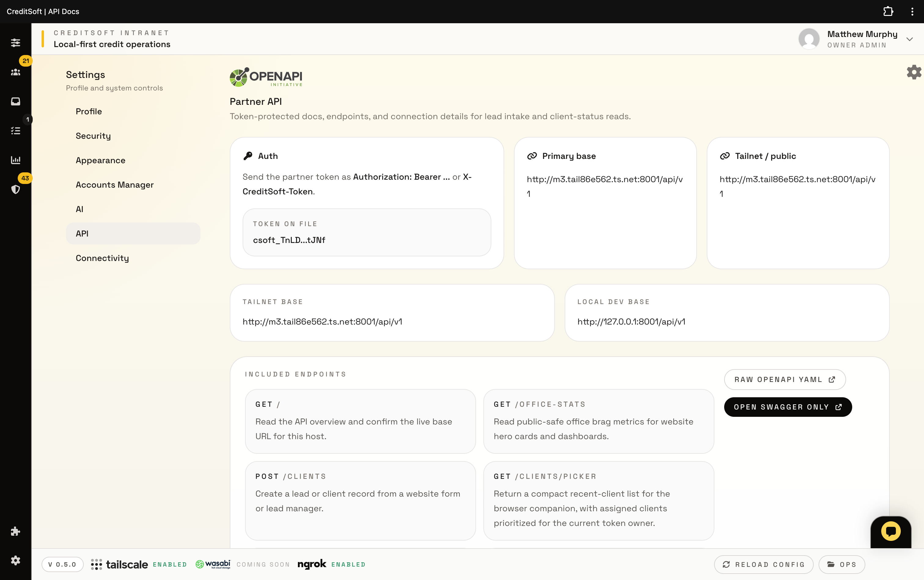The height and width of the screenshot is (580, 924).
Task: Open the task checklist sidebar icon
Action: point(15,131)
